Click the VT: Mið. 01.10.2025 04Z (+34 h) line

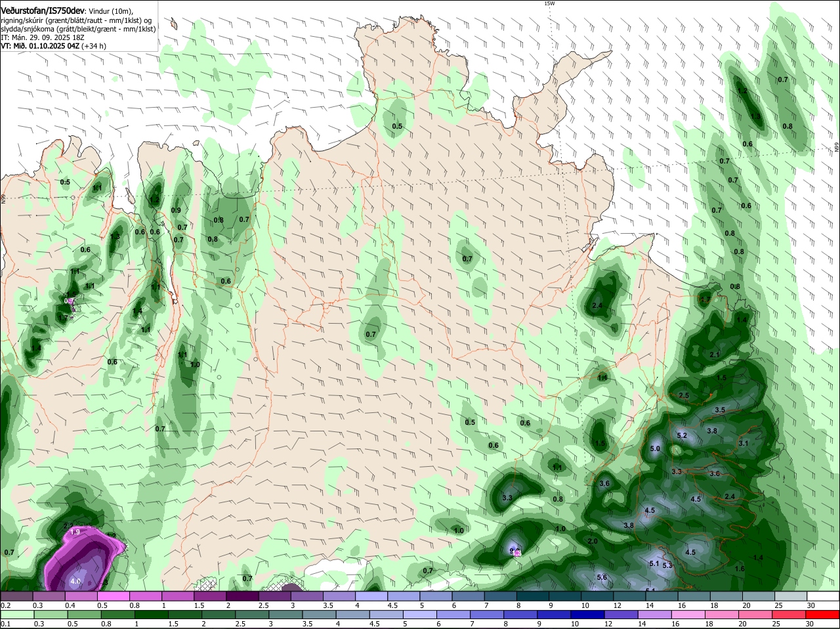pos(53,46)
